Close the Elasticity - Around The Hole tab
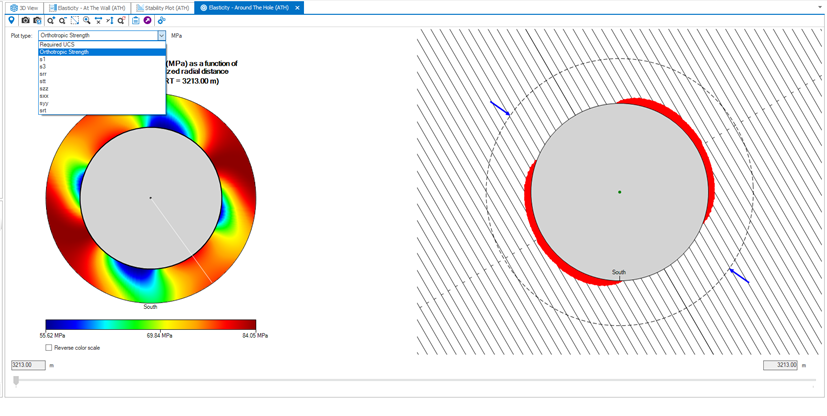This screenshot has height=416, width=827. [x=297, y=7]
